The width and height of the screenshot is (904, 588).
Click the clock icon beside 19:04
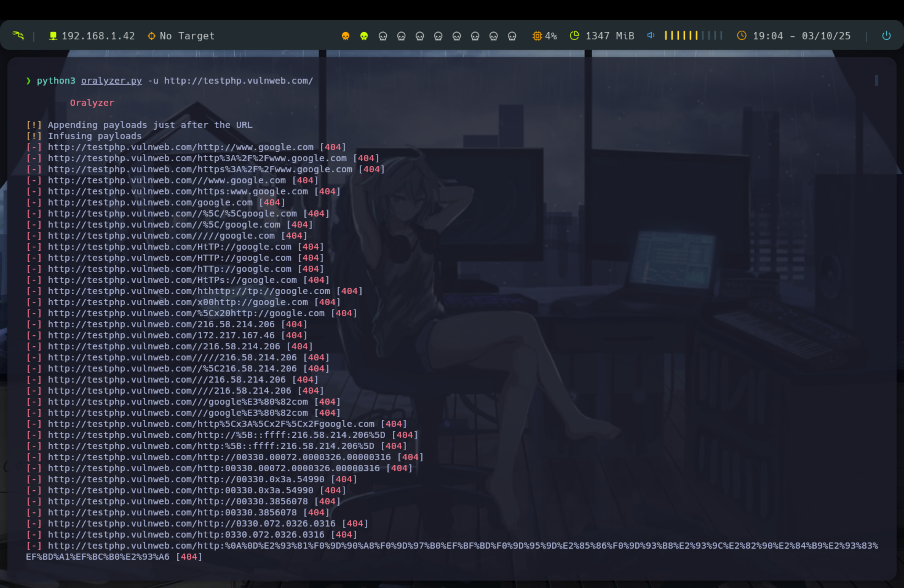tap(741, 36)
